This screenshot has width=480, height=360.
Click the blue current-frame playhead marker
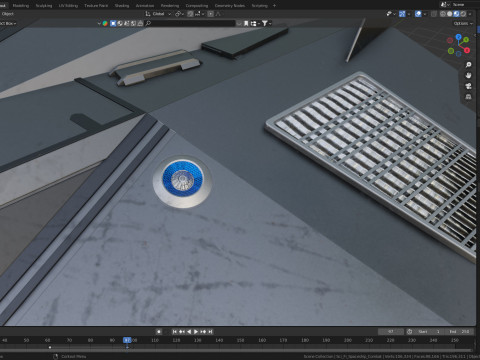[x=127, y=340]
